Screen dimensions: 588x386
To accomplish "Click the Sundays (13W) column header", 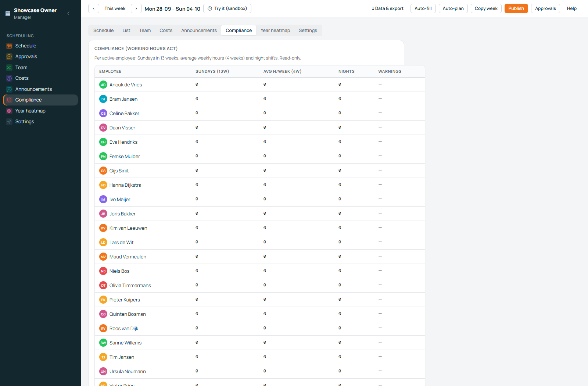I will [212, 71].
